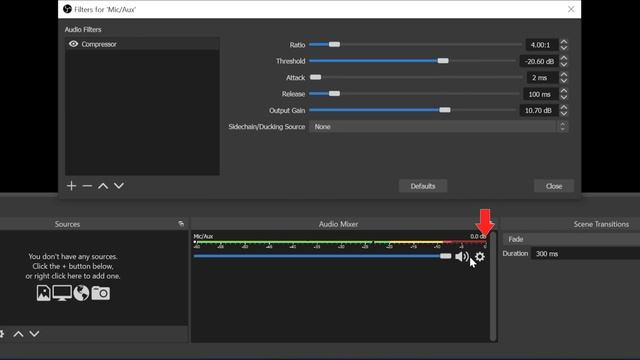Move filter down with the down arrow
640x360 pixels.
119,186
